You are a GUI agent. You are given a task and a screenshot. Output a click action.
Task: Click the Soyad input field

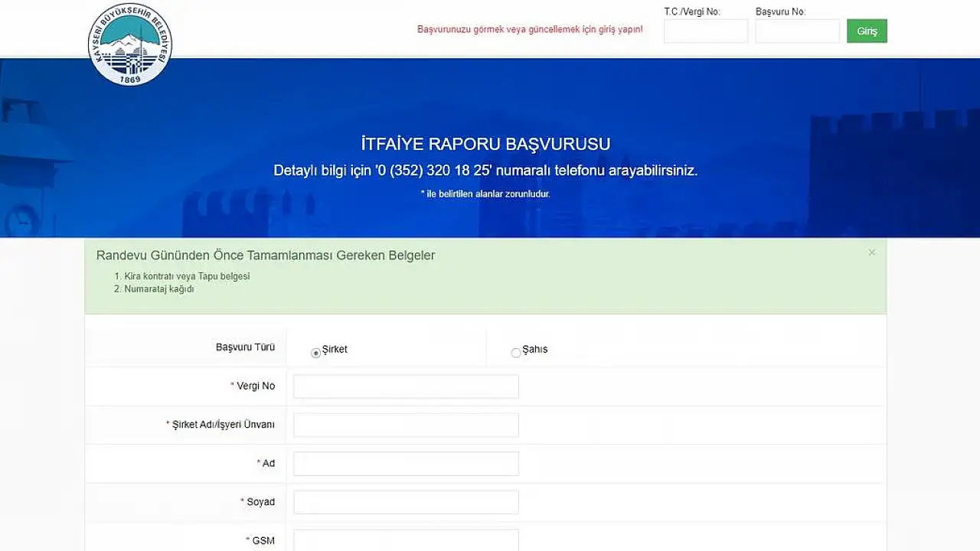(x=406, y=502)
